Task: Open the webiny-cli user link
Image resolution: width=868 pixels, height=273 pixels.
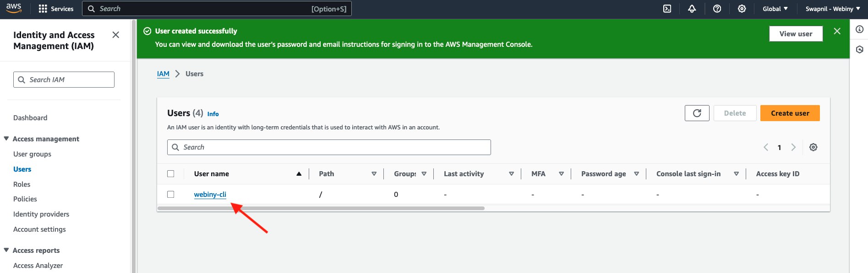Action: click(x=210, y=195)
